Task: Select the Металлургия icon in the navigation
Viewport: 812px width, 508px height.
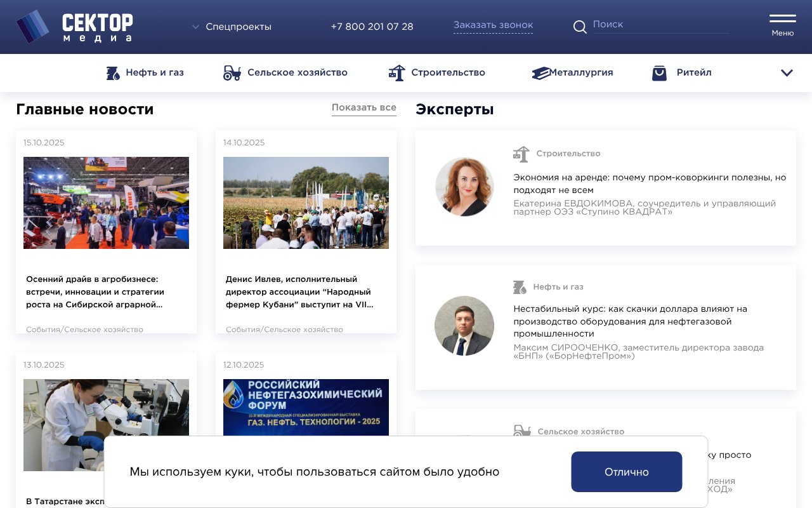Action: click(540, 72)
